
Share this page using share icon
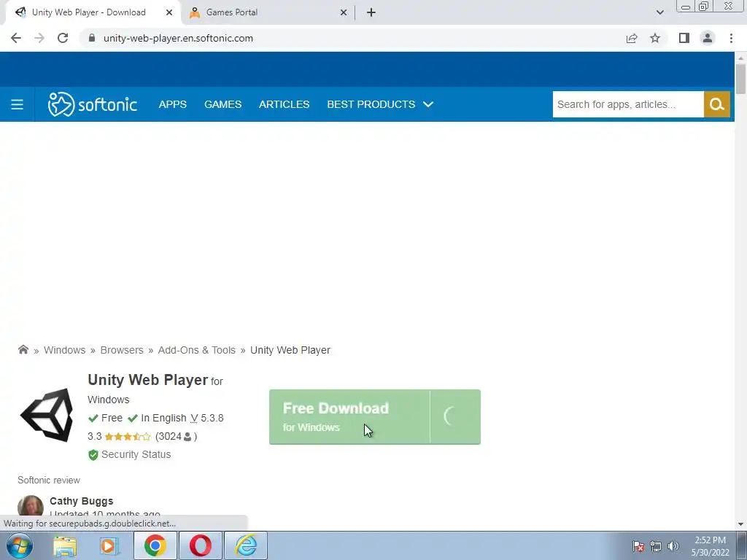coord(632,38)
